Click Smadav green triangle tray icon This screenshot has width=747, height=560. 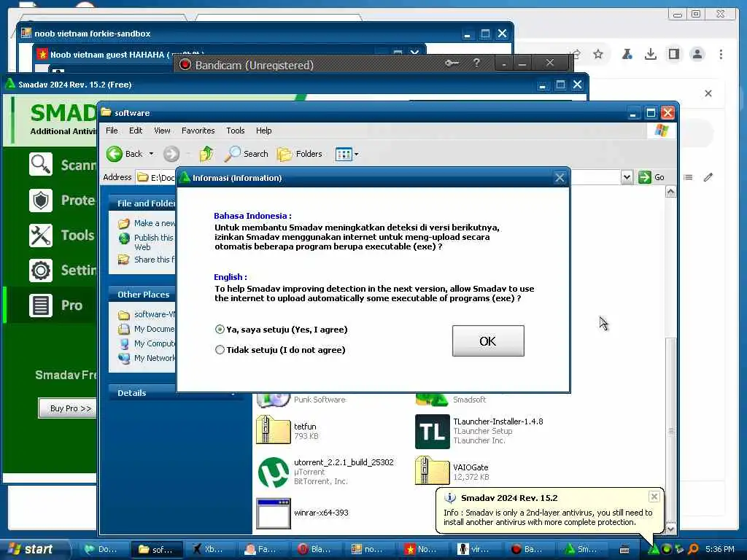pyautogui.click(x=654, y=549)
